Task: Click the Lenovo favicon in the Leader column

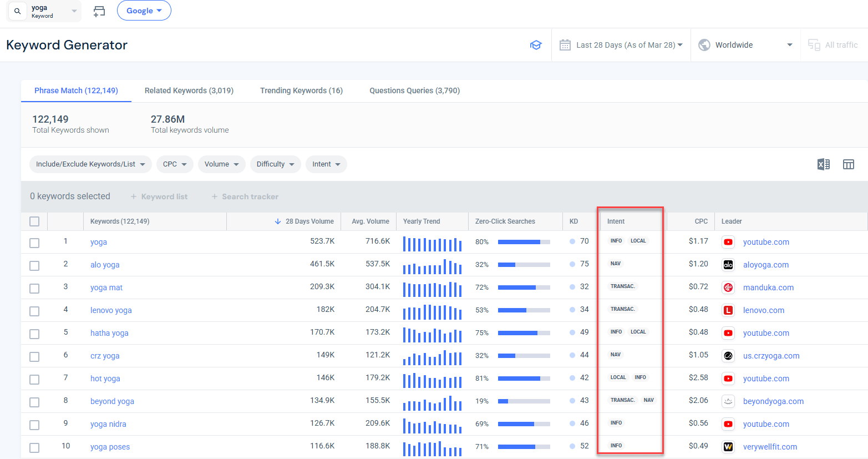Action: (728, 310)
